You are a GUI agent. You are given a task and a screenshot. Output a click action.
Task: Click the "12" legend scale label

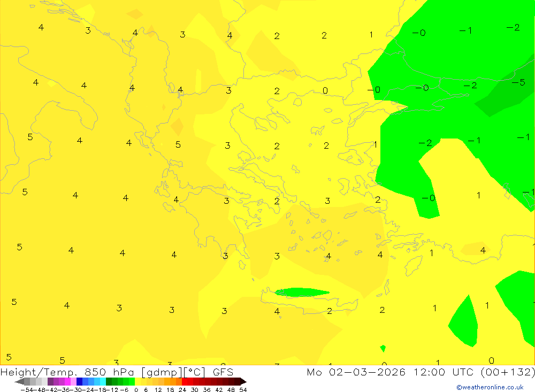(158, 390)
